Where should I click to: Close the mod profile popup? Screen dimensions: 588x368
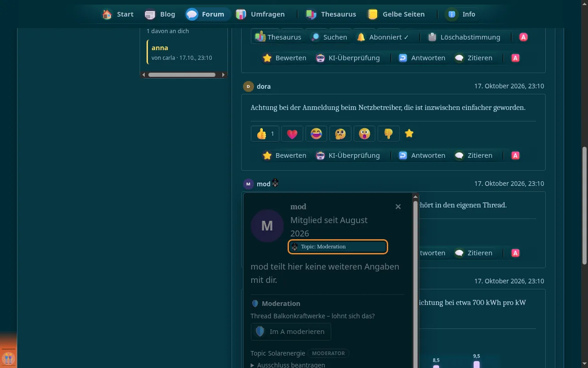398,207
